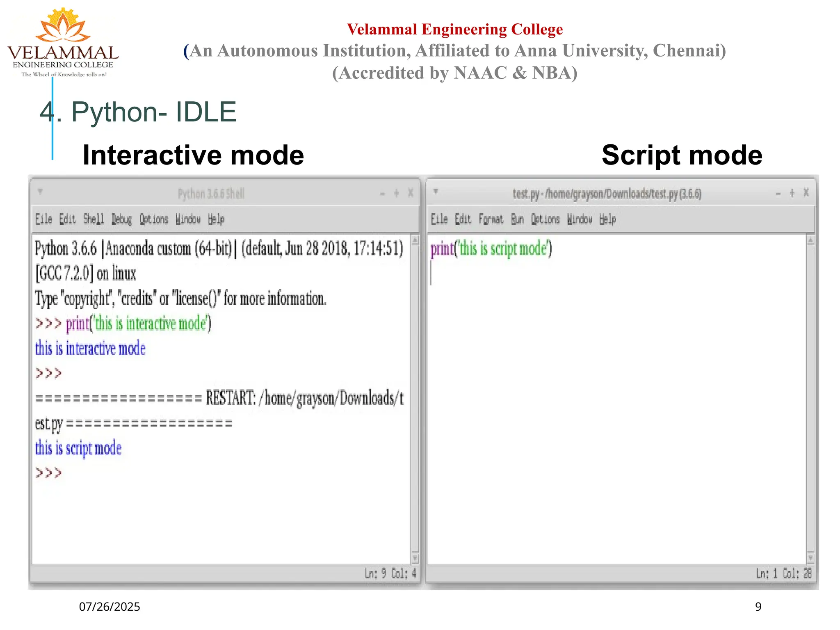Viewport: 840px width, 630px height.
Task: Minimize the Python 3.6.6 Shell window
Action: (383, 194)
